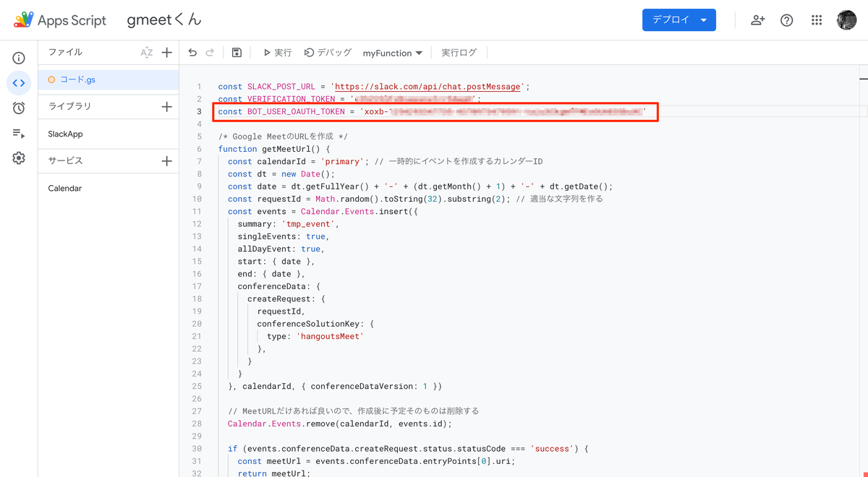Save the project with floppy icon
This screenshot has height=477, width=868.
click(x=237, y=53)
